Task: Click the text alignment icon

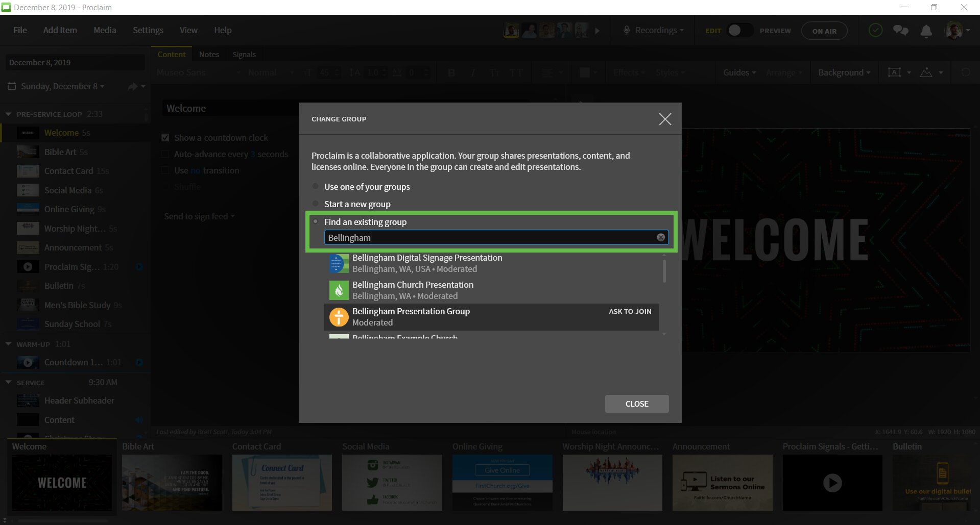Action: (547, 73)
